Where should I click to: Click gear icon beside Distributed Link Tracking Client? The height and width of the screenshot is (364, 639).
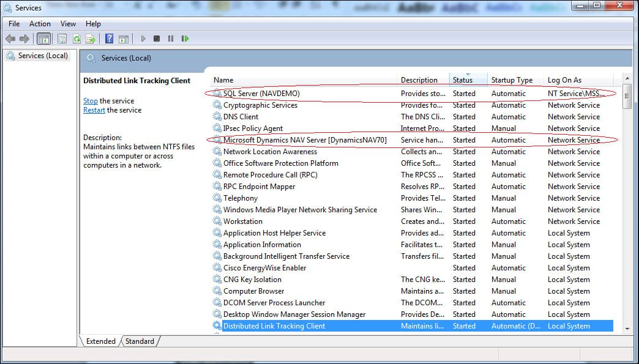click(217, 325)
